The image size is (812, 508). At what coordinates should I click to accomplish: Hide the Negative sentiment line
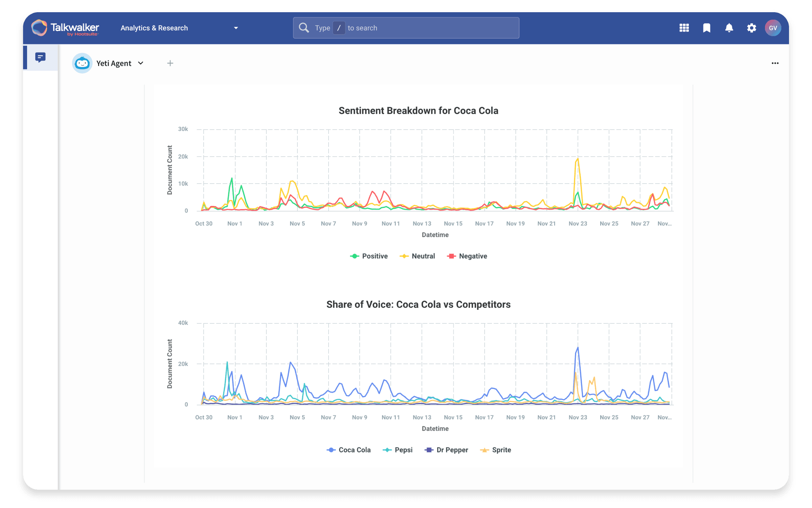pos(467,256)
